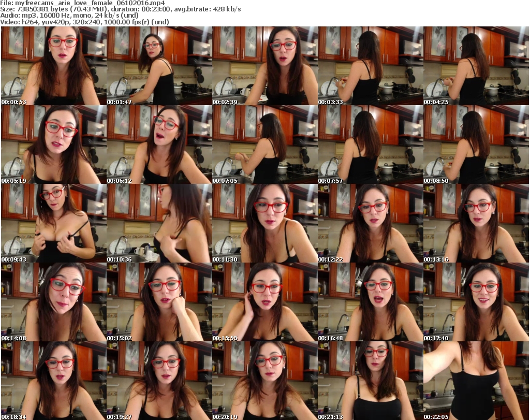Click the Video h264 info line
530x420 pixels.
point(84,22)
